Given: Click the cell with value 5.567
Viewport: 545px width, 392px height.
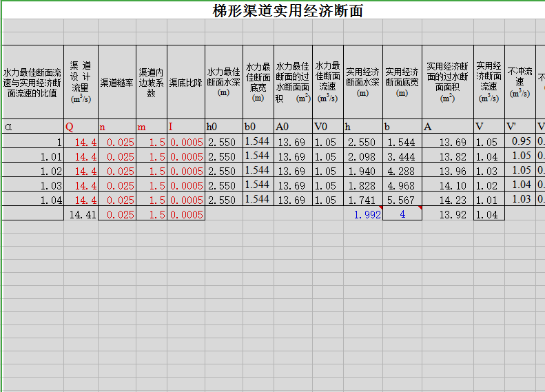Looking at the screenshot, I should click(402, 200).
